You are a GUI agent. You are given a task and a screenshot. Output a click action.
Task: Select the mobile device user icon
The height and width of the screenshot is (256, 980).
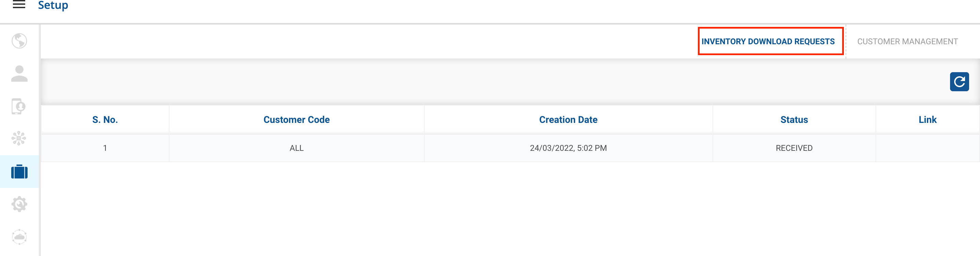[19, 107]
